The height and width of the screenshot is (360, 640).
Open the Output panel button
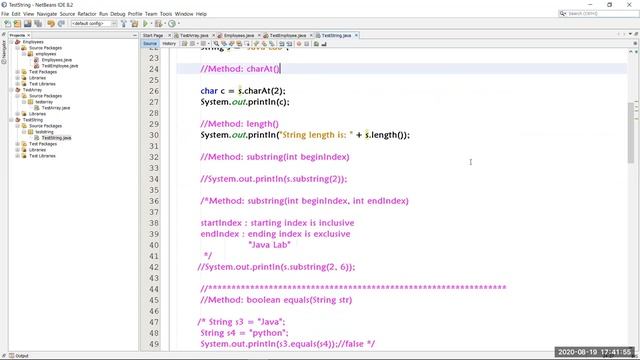(18, 356)
